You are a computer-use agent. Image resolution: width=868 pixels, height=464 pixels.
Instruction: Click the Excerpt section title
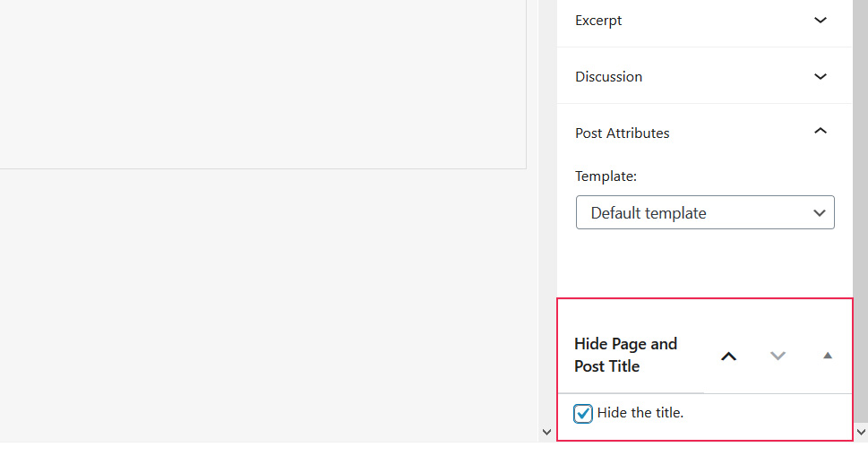[598, 20]
